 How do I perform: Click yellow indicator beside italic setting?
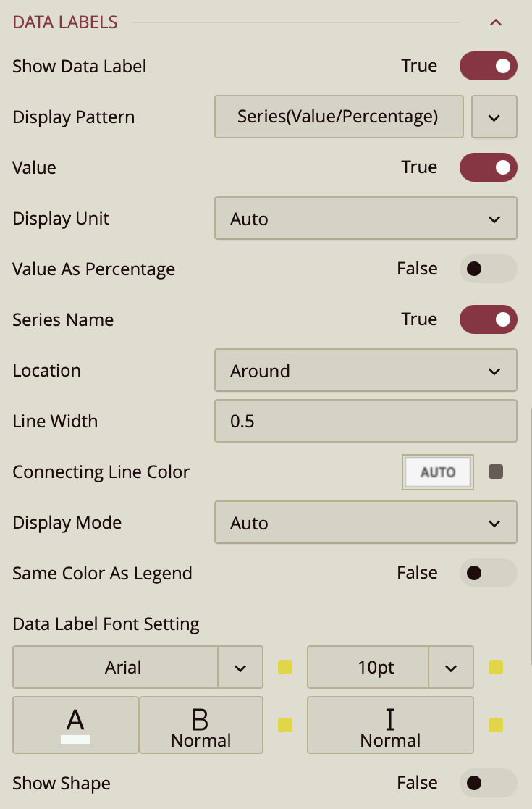pyautogui.click(x=496, y=725)
